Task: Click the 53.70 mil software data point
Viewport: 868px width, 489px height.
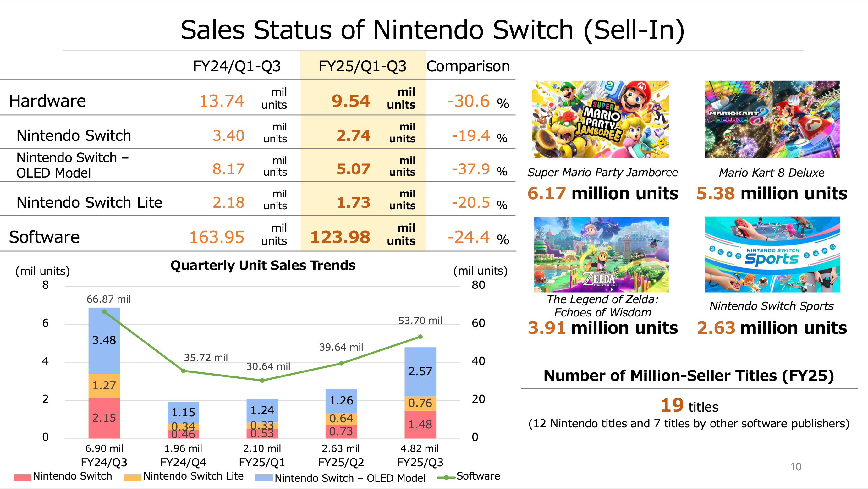Action: 420,337
